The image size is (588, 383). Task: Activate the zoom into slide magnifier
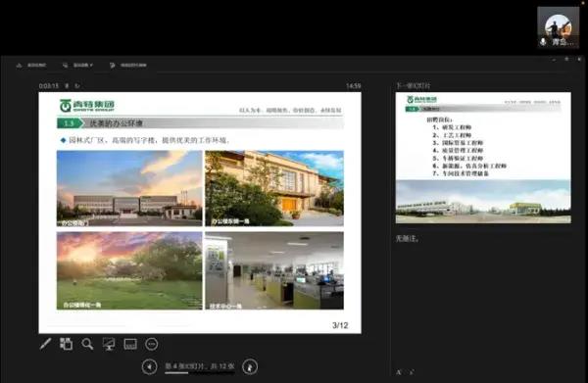click(x=87, y=344)
